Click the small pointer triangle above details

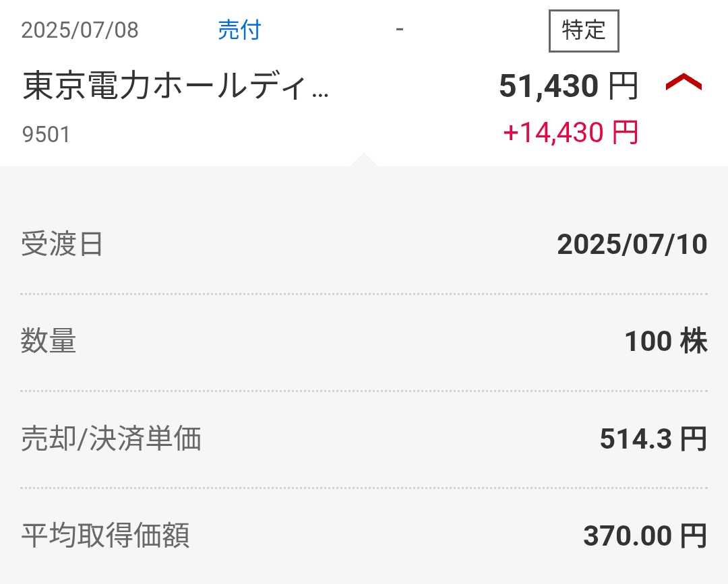[x=364, y=160]
